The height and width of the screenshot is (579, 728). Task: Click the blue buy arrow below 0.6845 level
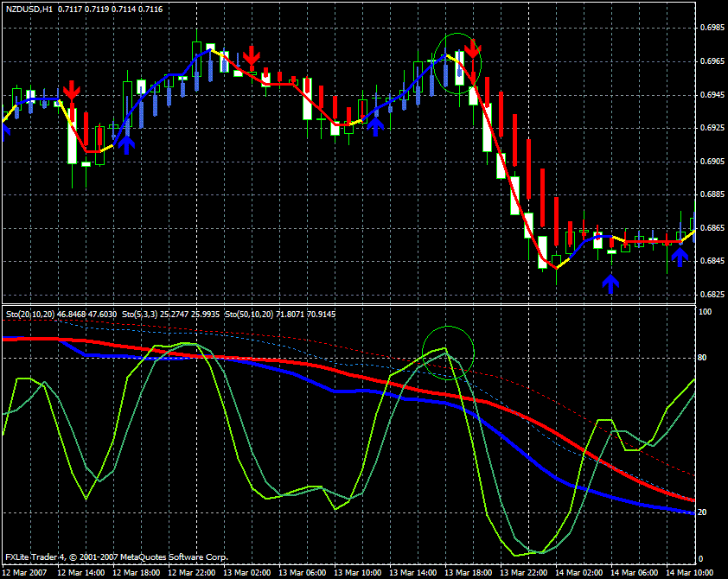tap(610, 284)
